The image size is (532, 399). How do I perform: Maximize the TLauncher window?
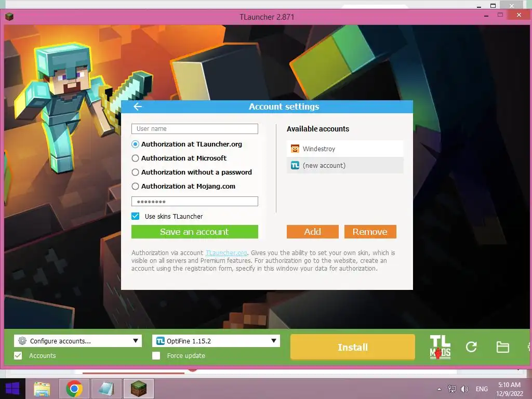[x=500, y=15]
